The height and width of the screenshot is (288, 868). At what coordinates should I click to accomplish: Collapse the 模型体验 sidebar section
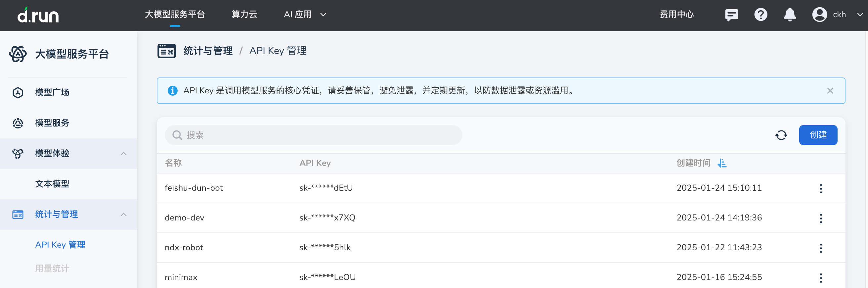[124, 154]
